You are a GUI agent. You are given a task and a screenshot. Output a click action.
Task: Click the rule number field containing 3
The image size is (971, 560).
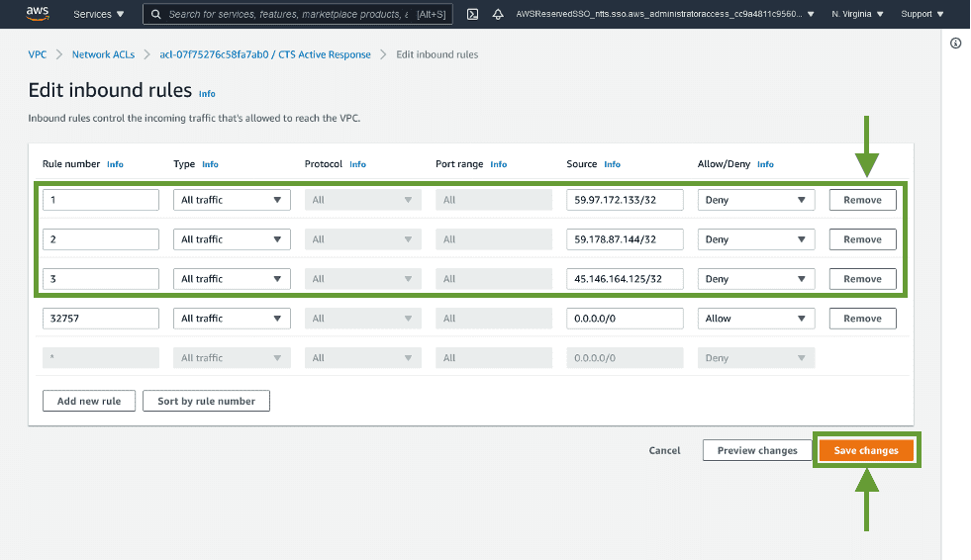(101, 279)
